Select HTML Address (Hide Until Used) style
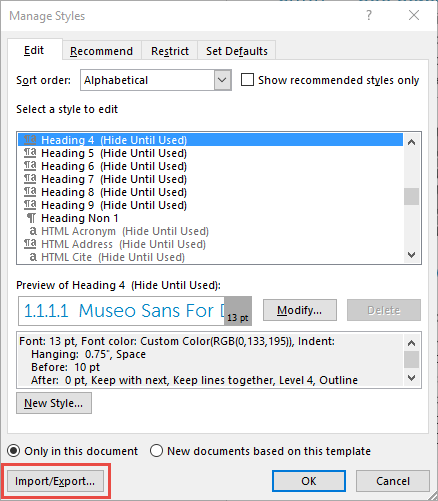 pyautogui.click(x=210, y=244)
